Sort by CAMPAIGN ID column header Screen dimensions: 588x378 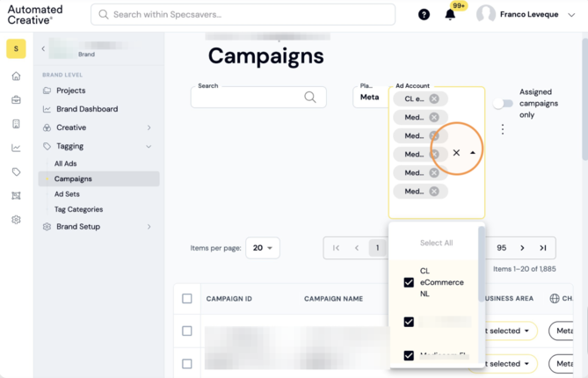(229, 299)
